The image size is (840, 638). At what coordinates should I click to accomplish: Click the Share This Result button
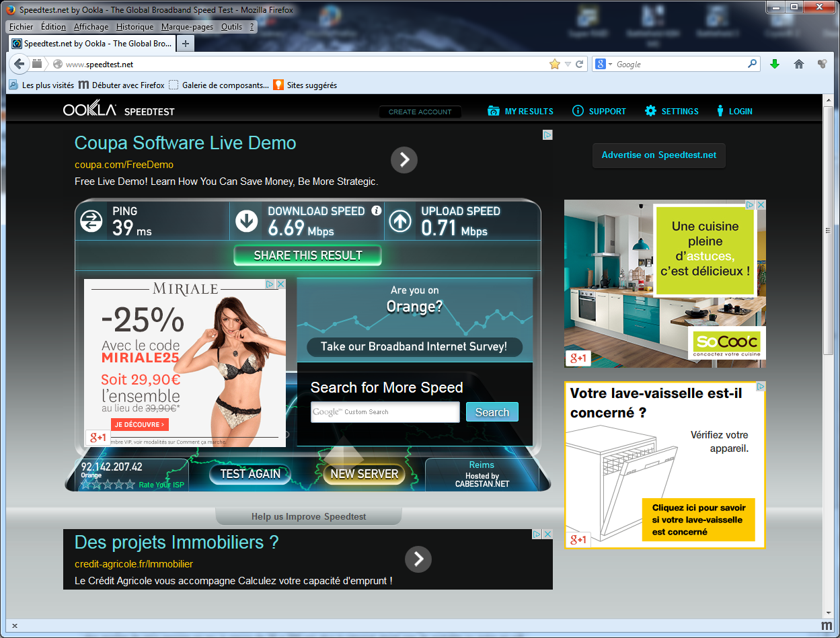pyautogui.click(x=307, y=255)
